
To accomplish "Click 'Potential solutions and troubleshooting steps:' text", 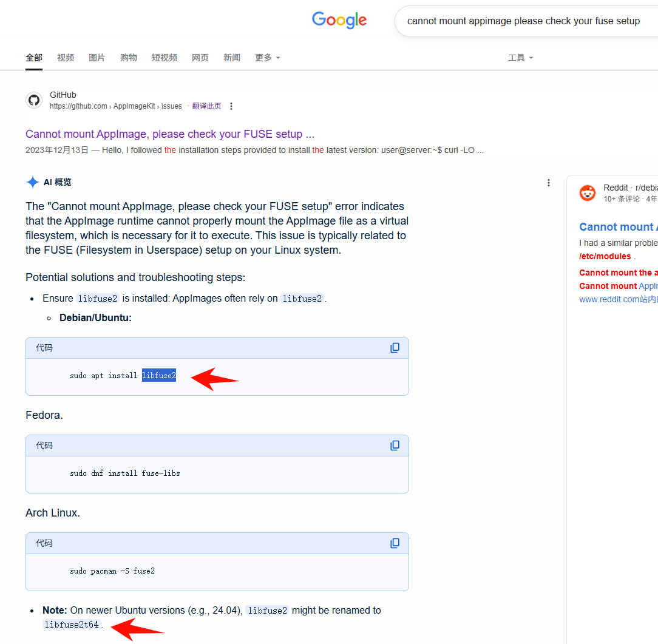I will [135, 277].
